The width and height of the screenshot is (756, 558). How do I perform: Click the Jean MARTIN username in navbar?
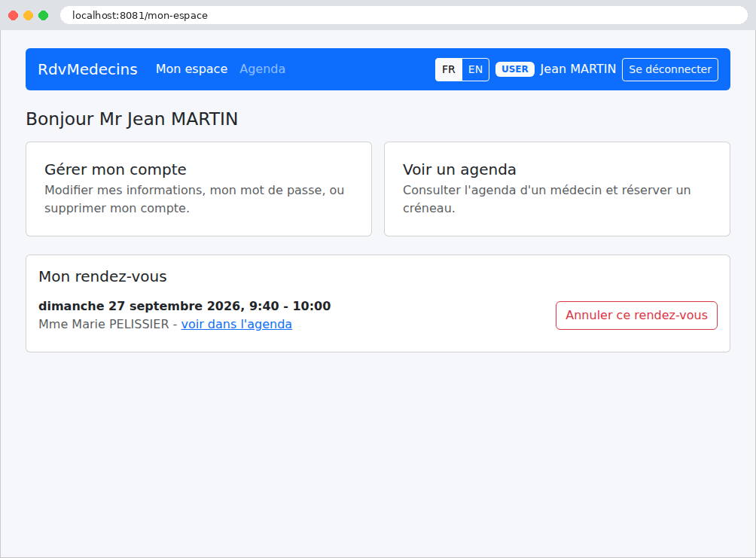(578, 69)
